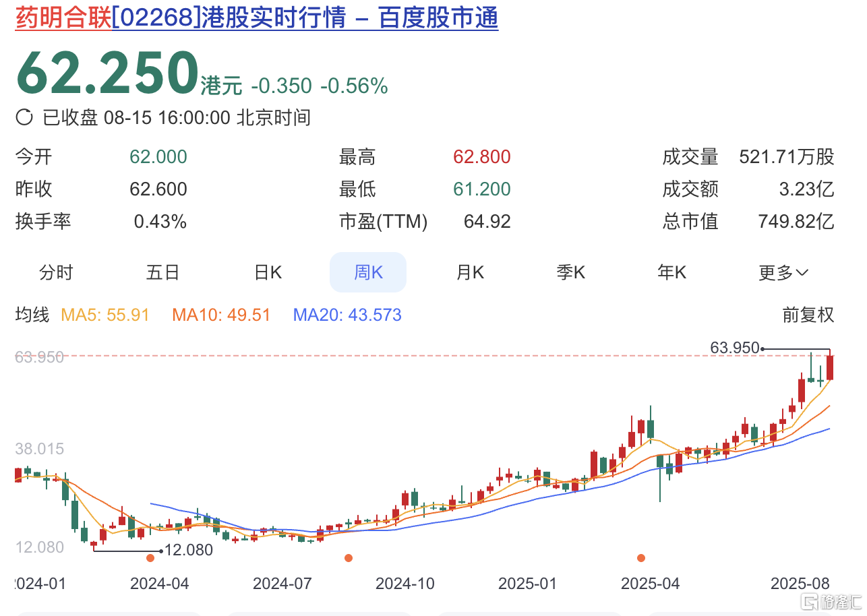The image size is (867, 616).
Task: Click the 2025-01 date axis label
Action: (x=528, y=583)
